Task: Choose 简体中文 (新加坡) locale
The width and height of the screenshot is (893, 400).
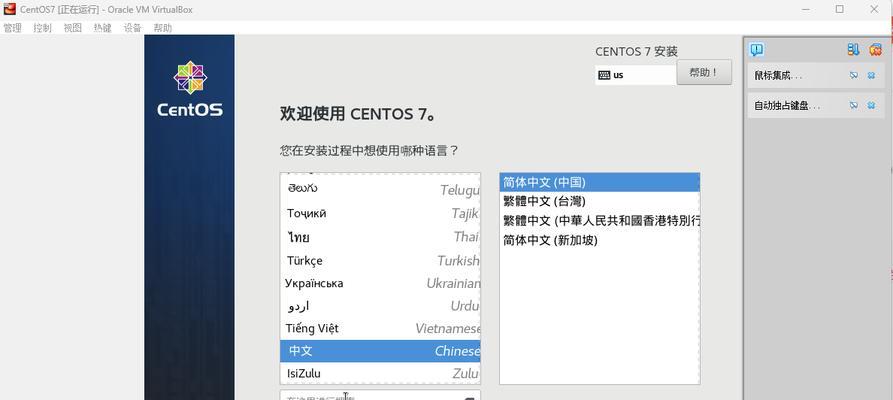Action: pos(600,240)
